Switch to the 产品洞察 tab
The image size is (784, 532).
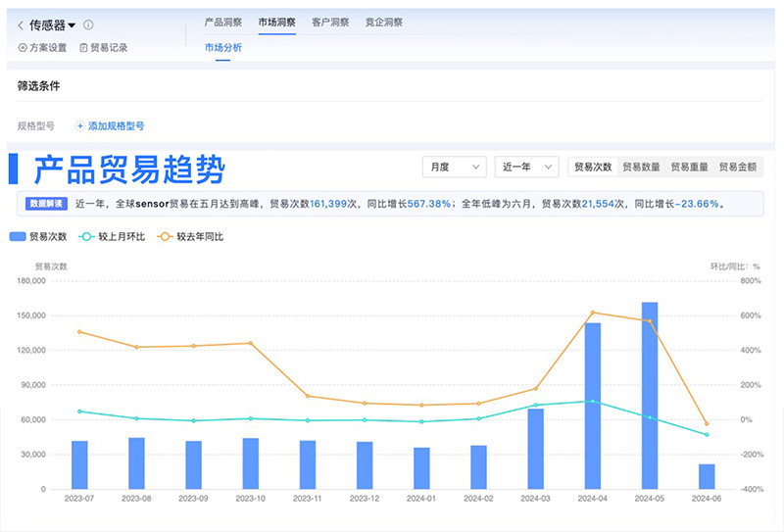point(223,23)
